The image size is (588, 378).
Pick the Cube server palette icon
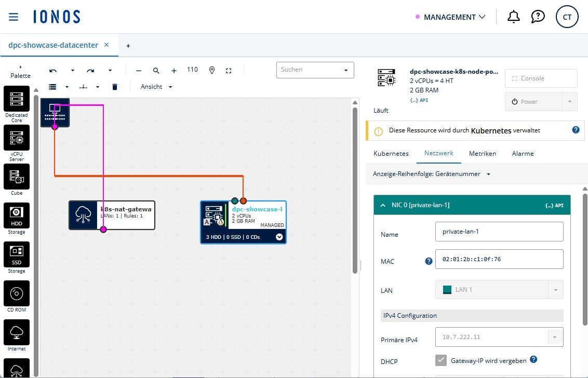17,177
